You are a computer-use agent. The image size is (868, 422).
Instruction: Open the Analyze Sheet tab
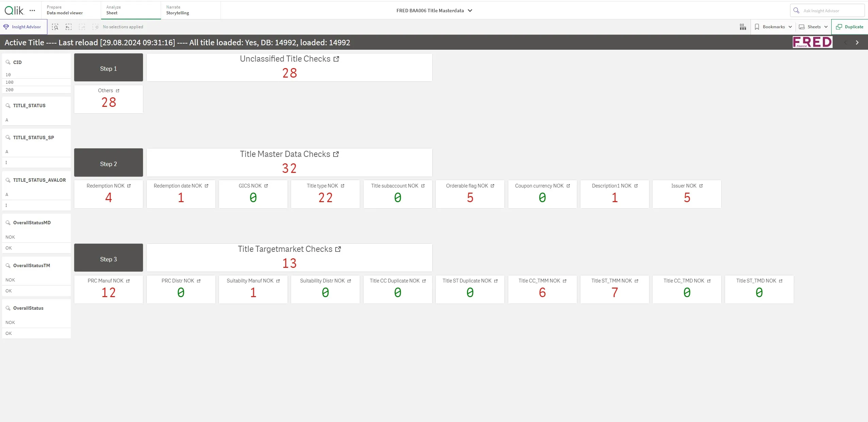click(x=131, y=10)
